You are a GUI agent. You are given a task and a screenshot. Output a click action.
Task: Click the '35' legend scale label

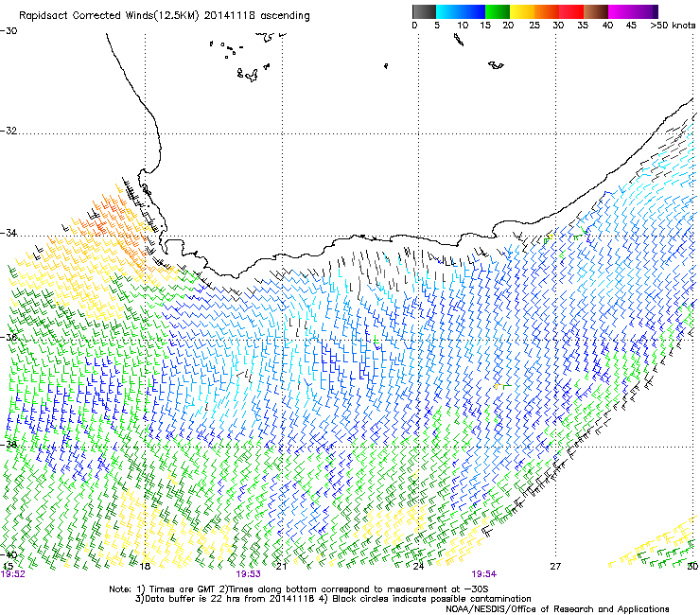point(583,26)
